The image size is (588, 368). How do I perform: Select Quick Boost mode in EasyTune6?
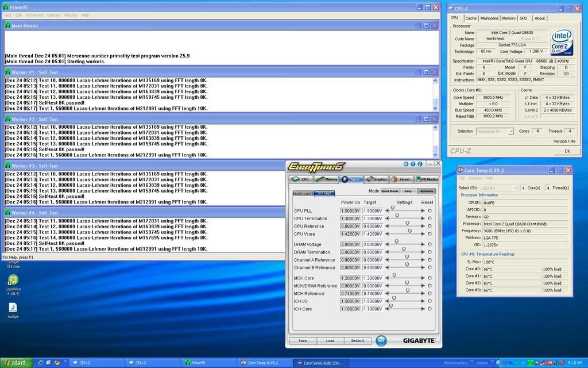point(390,191)
